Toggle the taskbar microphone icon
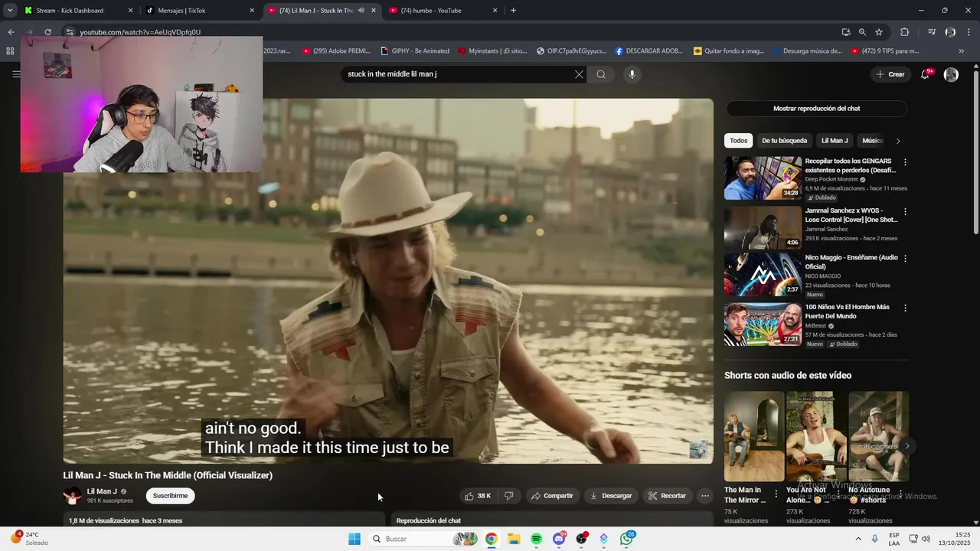 click(875, 539)
